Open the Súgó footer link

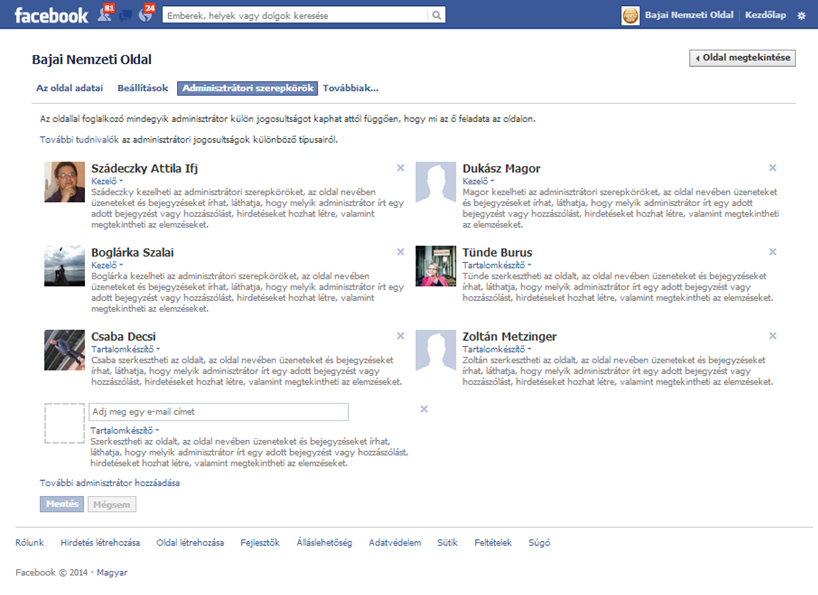tap(539, 543)
